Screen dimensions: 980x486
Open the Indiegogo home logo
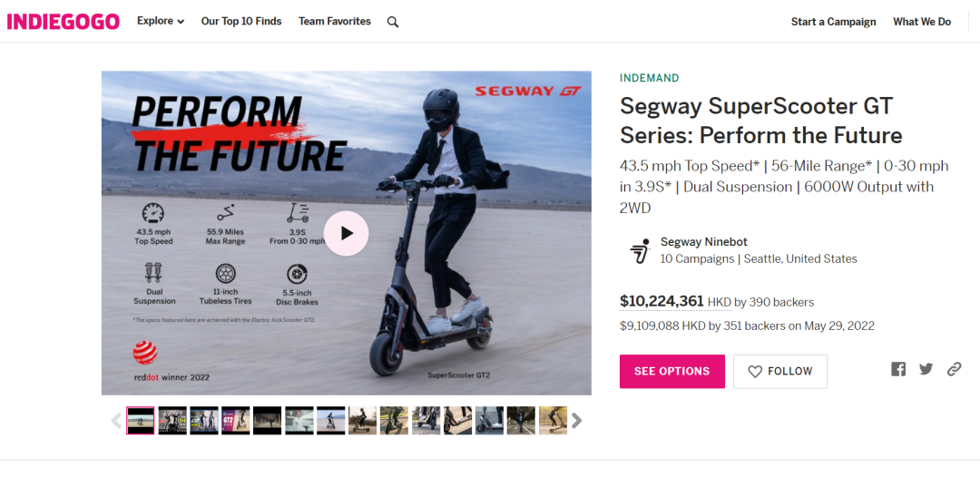coord(64,22)
